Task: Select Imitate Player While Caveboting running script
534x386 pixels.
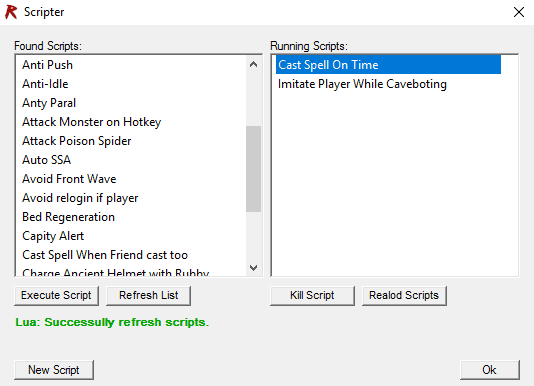Action: (x=388, y=84)
